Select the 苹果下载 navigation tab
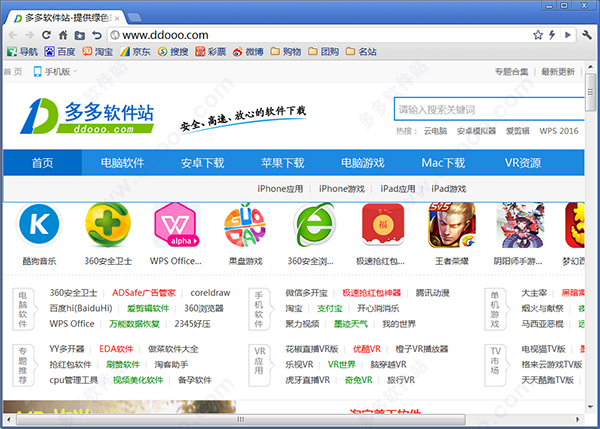 click(x=283, y=163)
